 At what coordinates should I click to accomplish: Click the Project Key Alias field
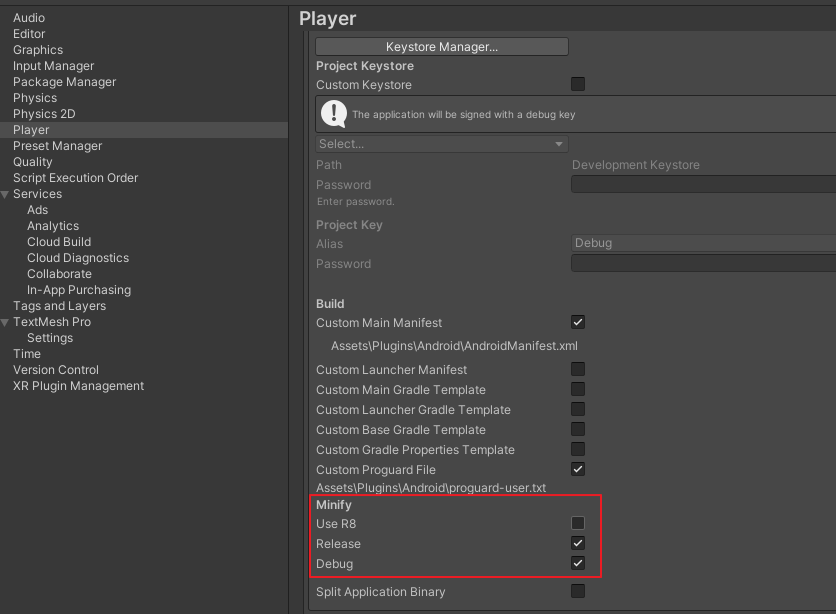tap(703, 243)
